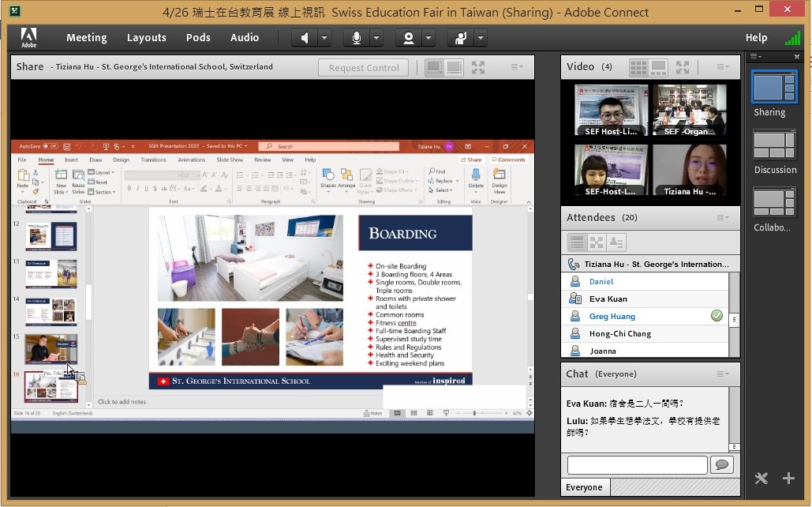The image size is (812, 507).
Task: Open the speaker options dropdown arrow
Action: 324,38
